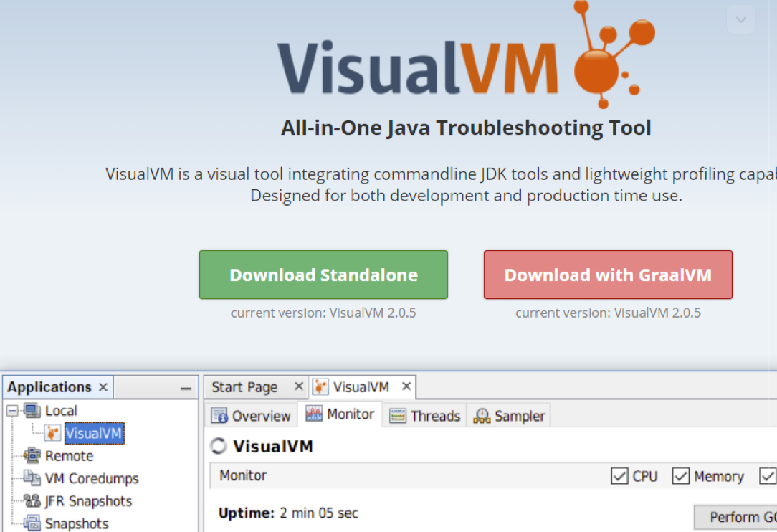This screenshot has width=777, height=532.
Task: Close the Start Page tab
Action: point(299,387)
